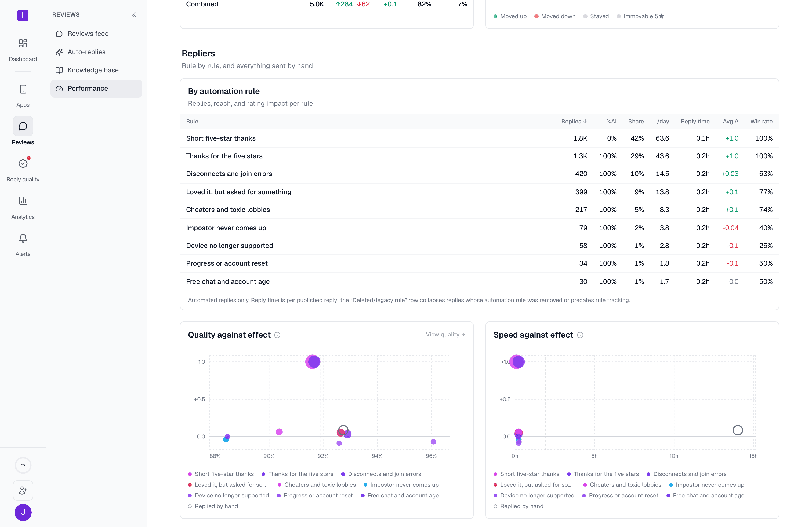Image resolution: width=812 pixels, height=527 pixels.
Task: Select Performance menu item
Action: [96, 89]
